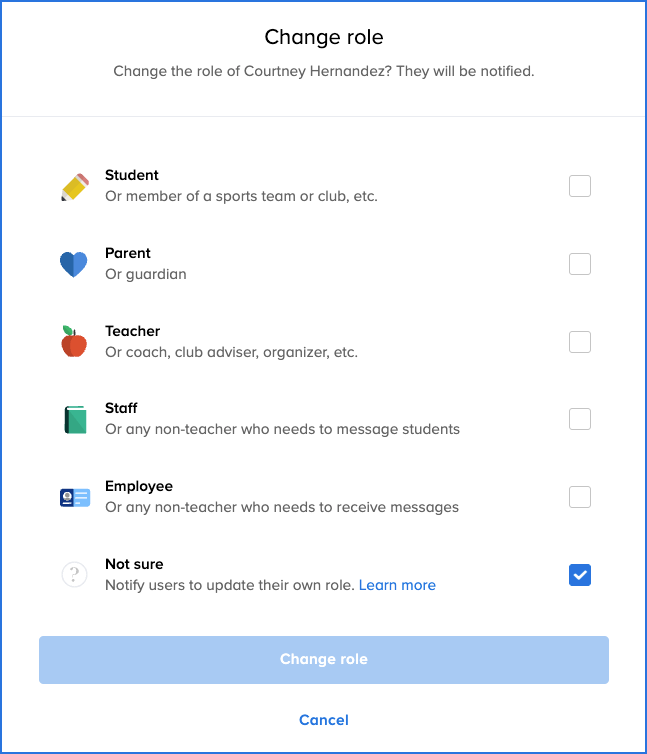Click the ID card Employee icon
The width and height of the screenshot is (647, 754).
click(x=74, y=497)
